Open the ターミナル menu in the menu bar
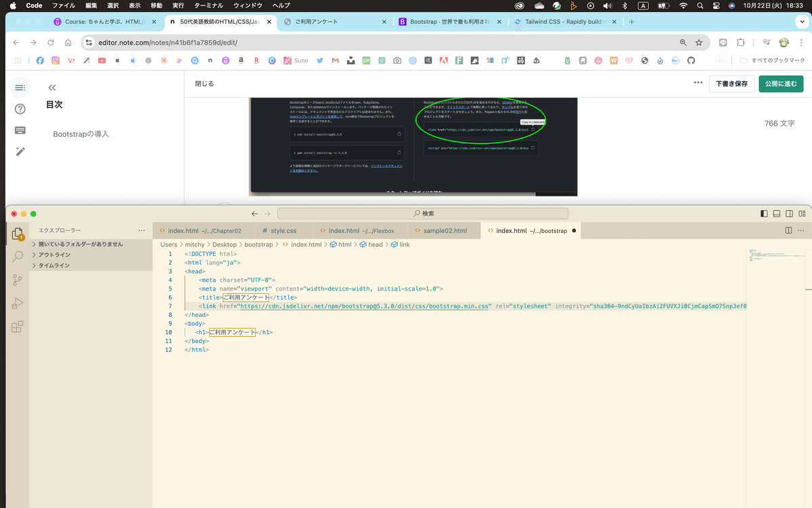812x508 pixels. [211, 5]
